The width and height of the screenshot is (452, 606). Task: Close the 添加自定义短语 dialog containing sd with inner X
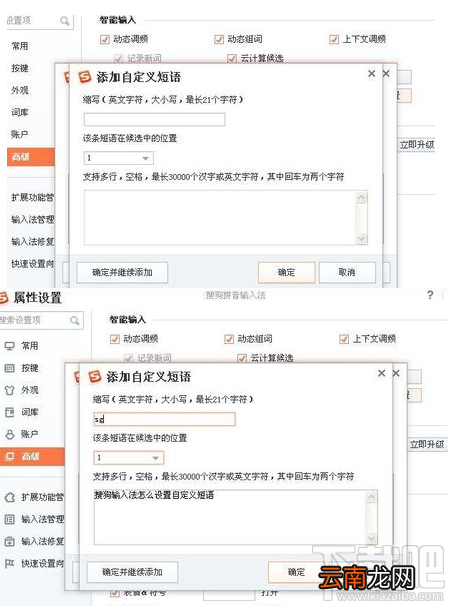(x=382, y=373)
